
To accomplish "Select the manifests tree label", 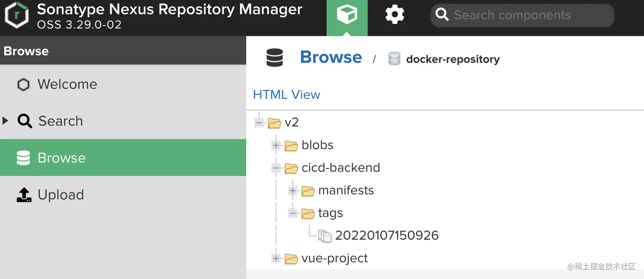I will (x=346, y=190).
